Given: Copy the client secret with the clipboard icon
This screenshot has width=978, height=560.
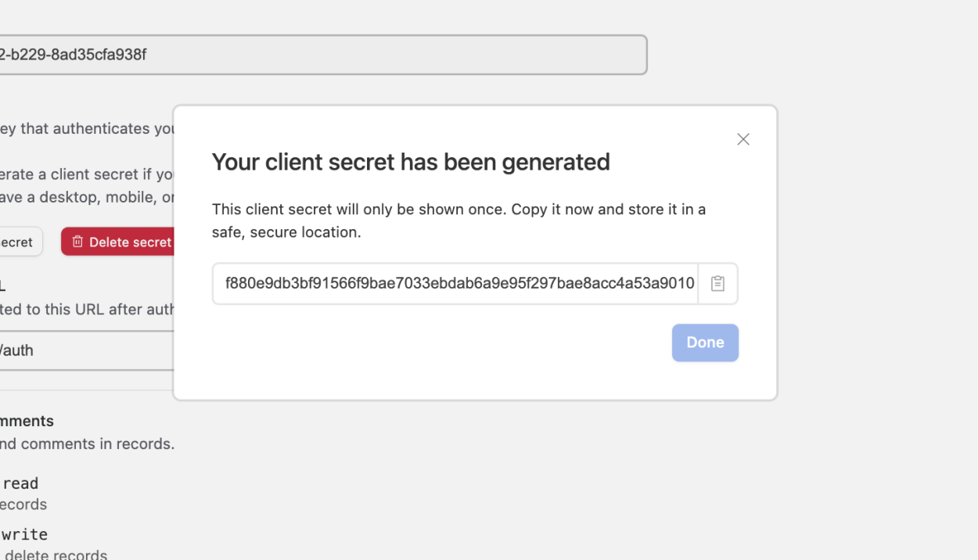Looking at the screenshot, I should coord(717,283).
